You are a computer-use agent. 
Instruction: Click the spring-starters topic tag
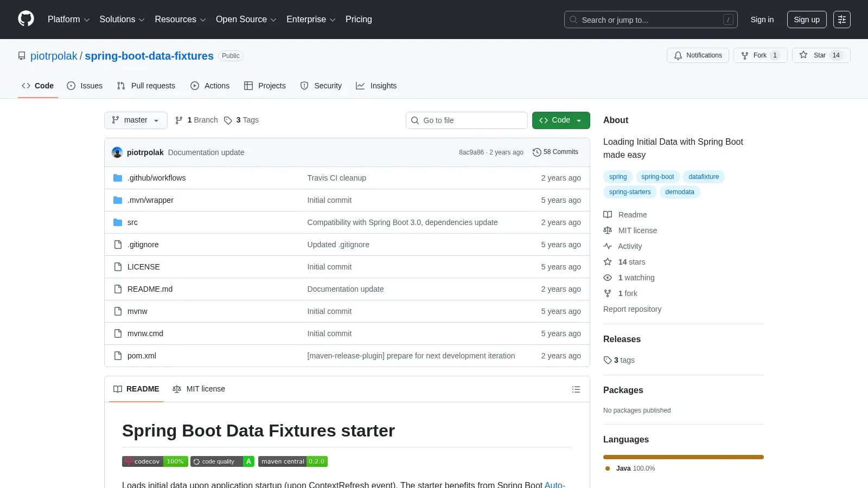click(630, 192)
